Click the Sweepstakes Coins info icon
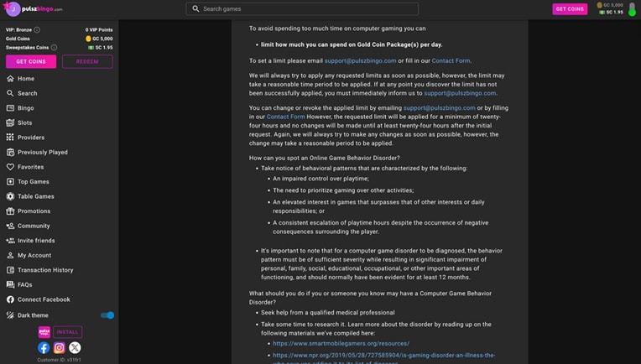641x364 pixels. click(55, 48)
